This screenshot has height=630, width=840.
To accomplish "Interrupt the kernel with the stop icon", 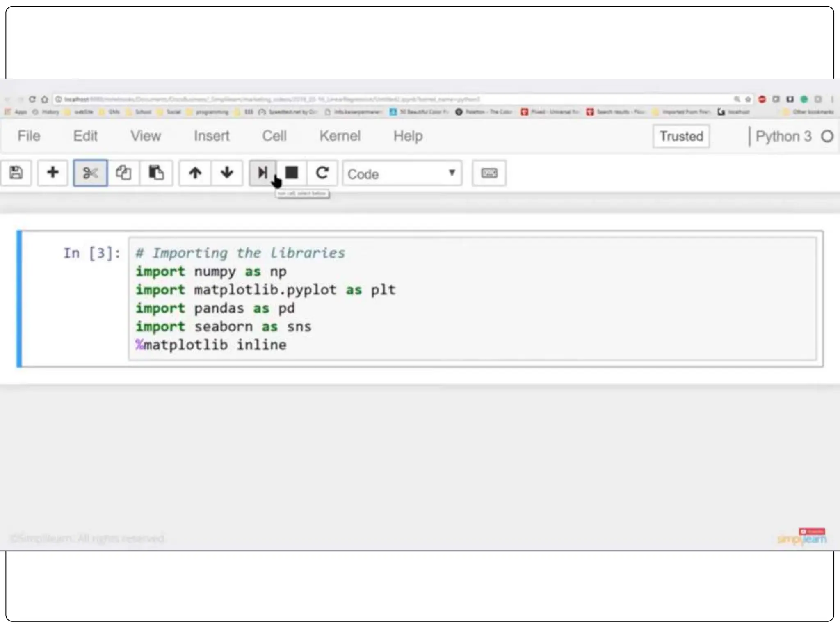I will 292,173.
